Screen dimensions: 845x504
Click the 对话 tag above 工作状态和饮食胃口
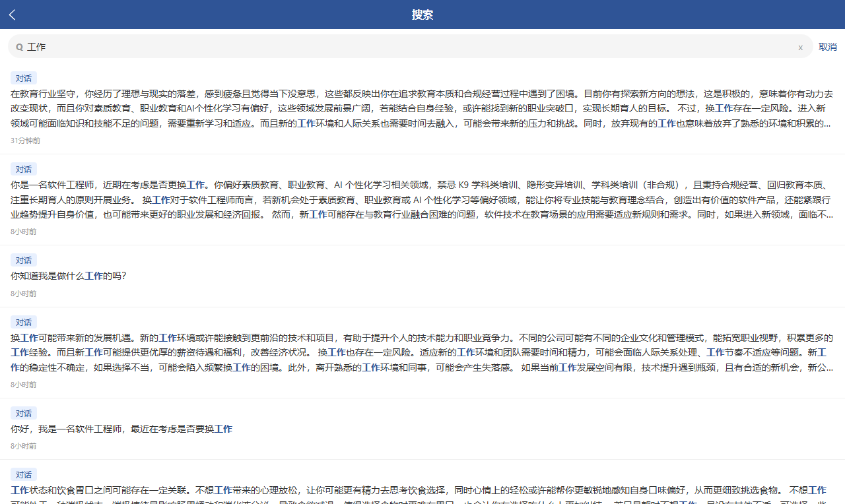click(24, 474)
